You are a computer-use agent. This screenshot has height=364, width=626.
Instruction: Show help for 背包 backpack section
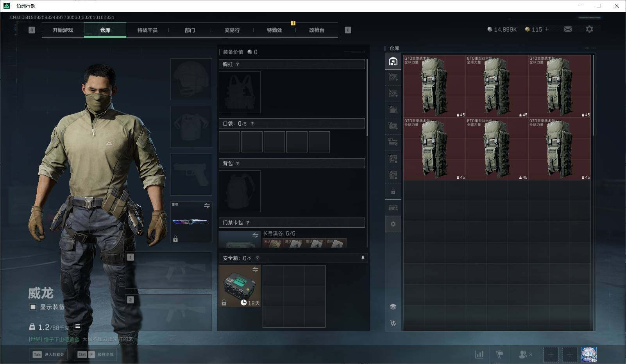(238, 164)
